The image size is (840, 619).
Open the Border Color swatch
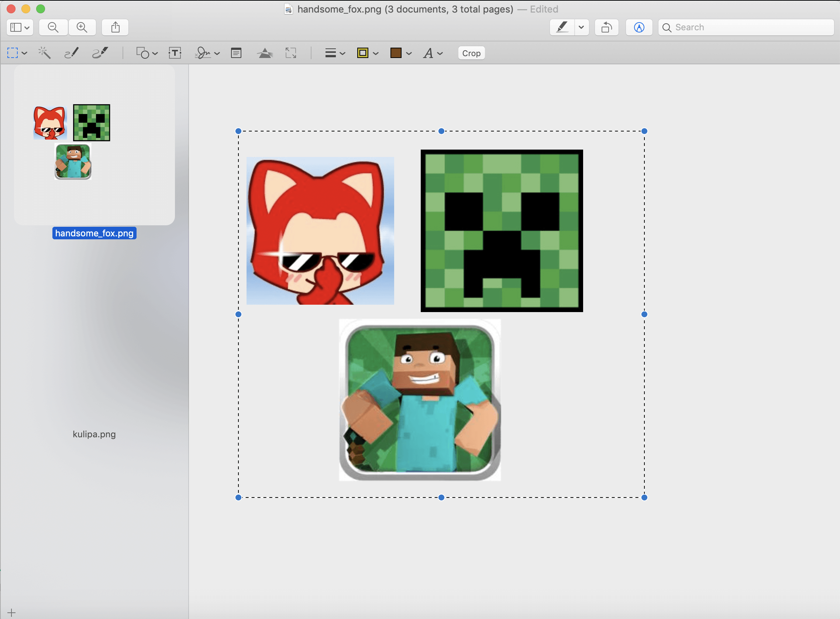coord(363,53)
